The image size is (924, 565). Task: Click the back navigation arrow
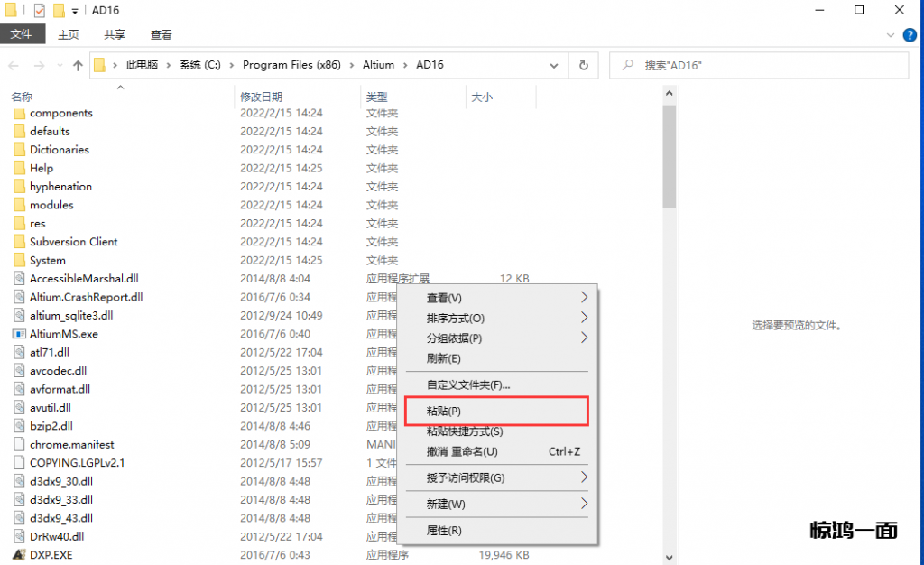pos(14,66)
